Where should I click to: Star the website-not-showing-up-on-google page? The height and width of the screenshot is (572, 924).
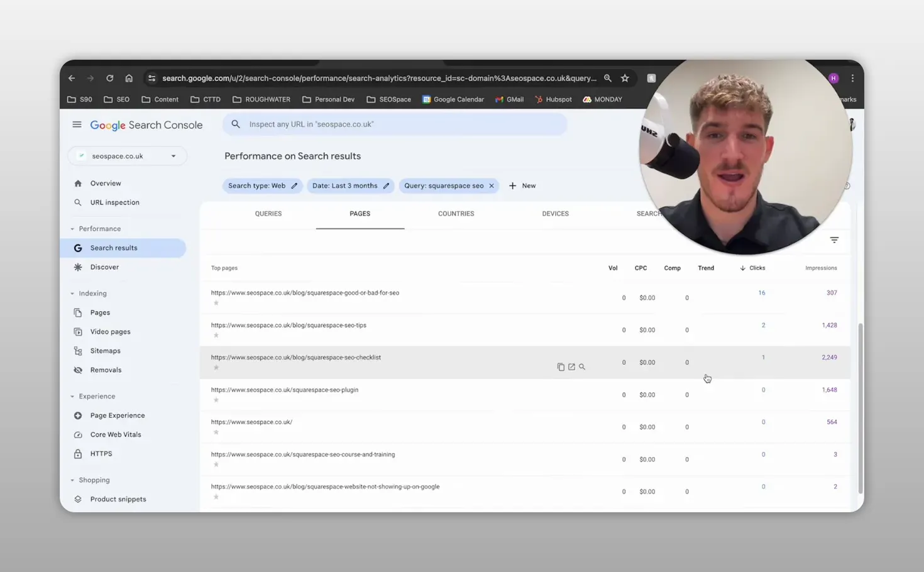[x=216, y=497]
